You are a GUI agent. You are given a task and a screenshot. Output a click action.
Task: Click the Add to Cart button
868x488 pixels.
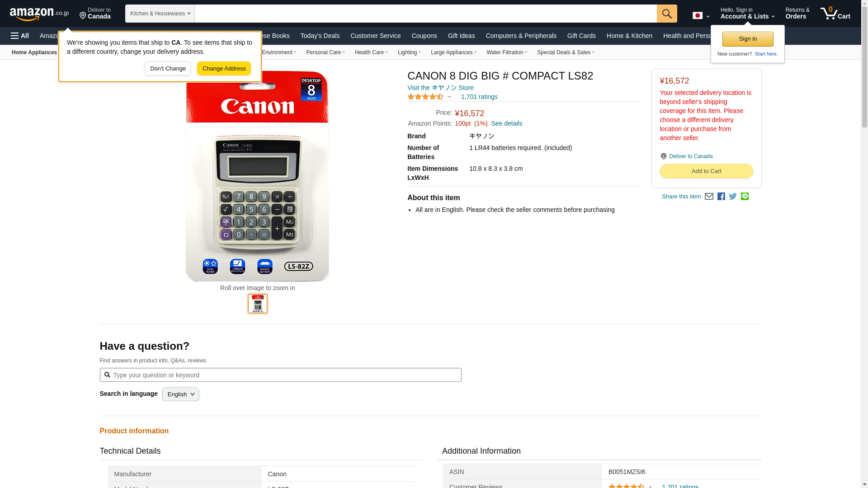coord(706,171)
